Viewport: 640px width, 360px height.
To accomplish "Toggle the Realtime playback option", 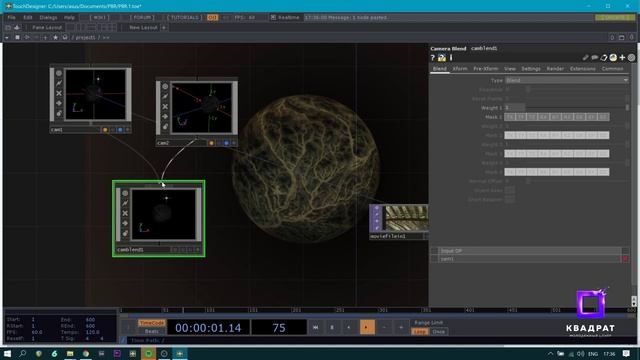I will click(x=285, y=17).
